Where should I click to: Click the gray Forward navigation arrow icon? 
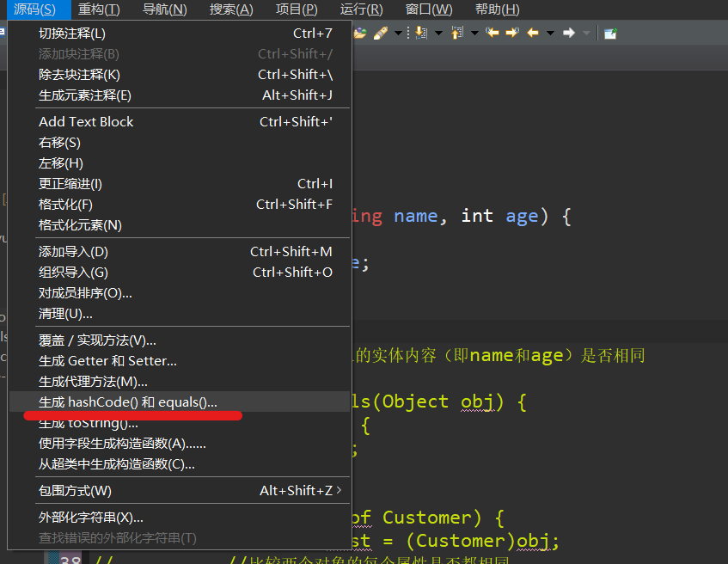tap(569, 32)
